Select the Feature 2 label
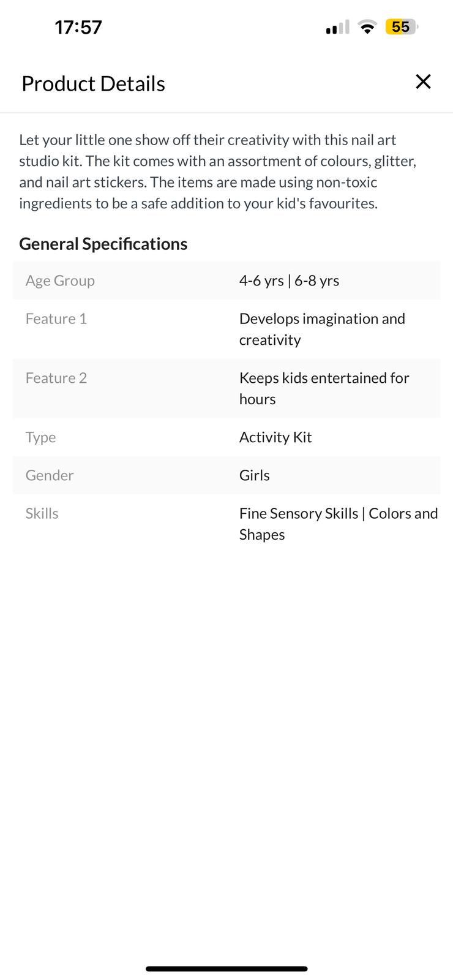The height and width of the screenshot is (980, 453). [56, 378]
